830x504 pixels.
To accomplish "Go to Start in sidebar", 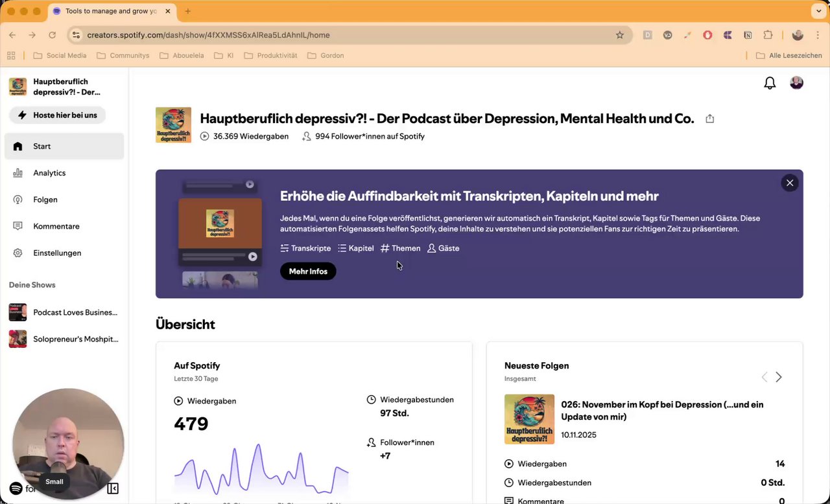I will click(64, 146).
